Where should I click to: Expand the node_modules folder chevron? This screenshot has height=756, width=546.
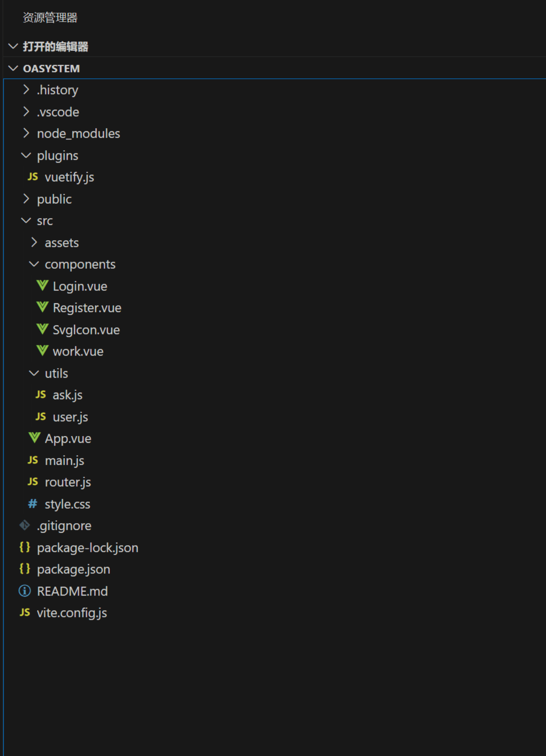26,133
